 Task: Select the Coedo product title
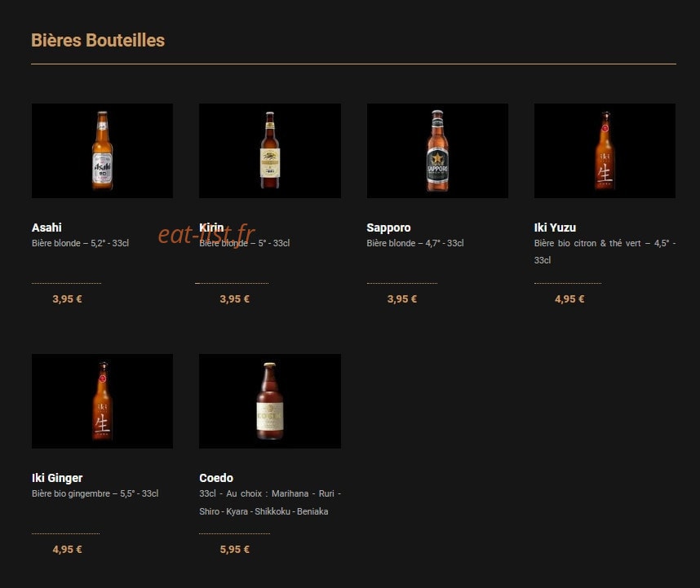click(x=216, y=478)
